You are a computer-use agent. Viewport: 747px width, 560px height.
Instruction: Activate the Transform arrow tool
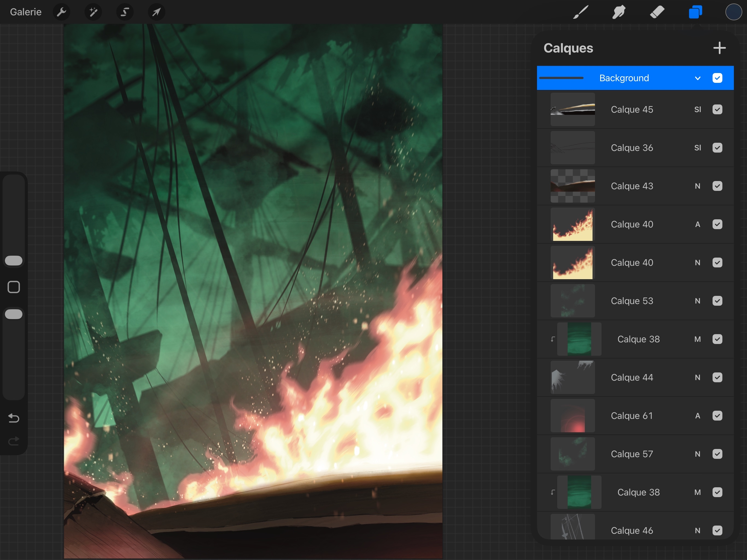(x=156, y=12)
